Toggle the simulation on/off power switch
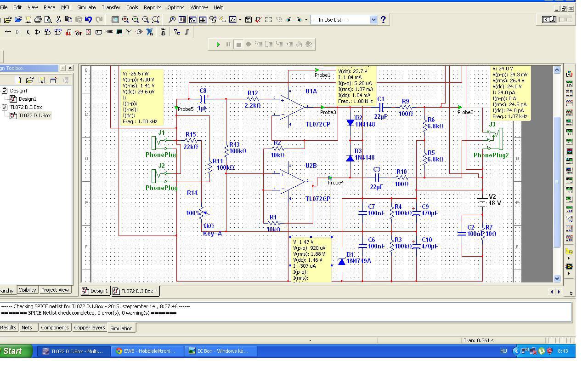This screenshot has height=368, width=588. click(x=549, y=19)
